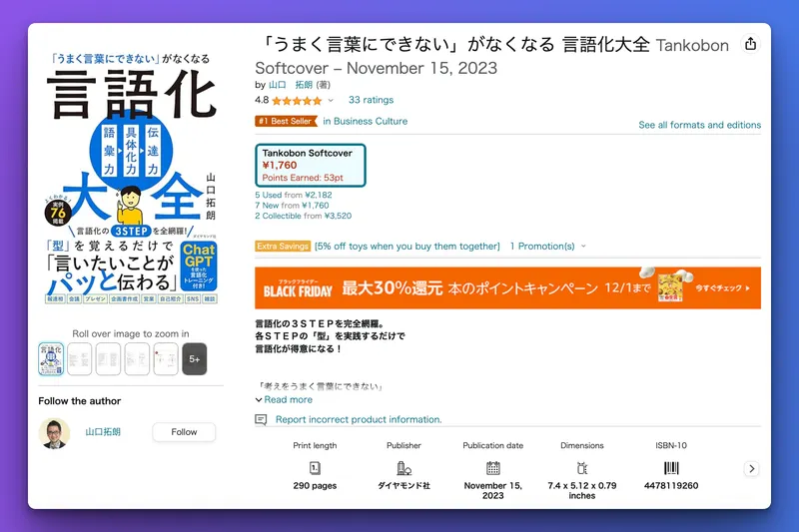This screenshot has height=532, width=799.
Task: Click the Follow author button
Action: coord(184,432)
